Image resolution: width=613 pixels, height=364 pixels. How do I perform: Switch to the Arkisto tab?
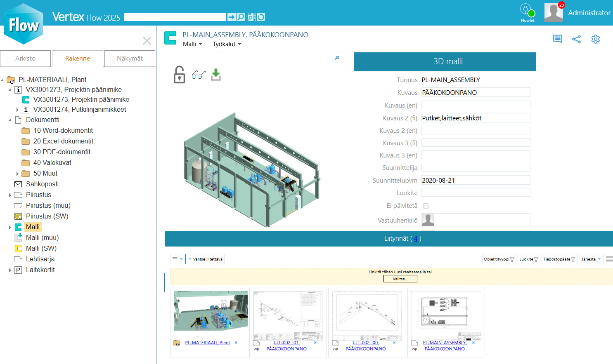point(26,59)
